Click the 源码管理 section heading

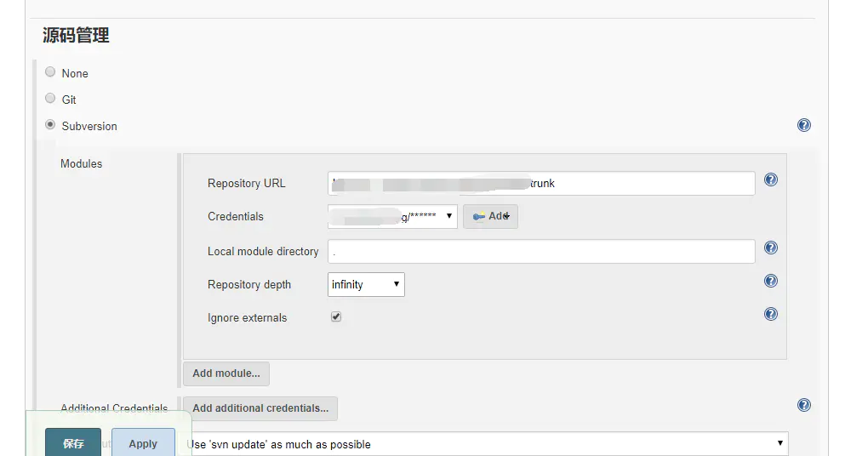pos(76,36)
